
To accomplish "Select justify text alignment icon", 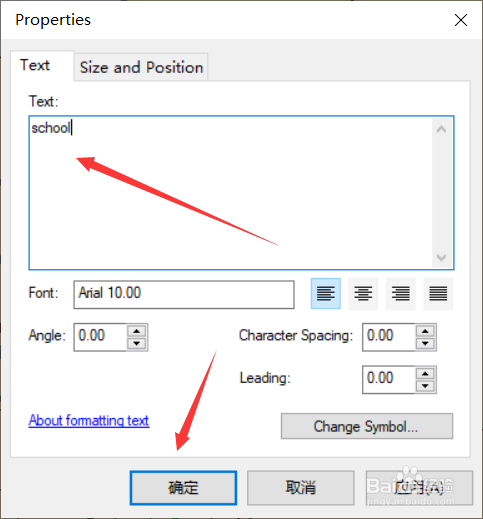I will [438, 294].
